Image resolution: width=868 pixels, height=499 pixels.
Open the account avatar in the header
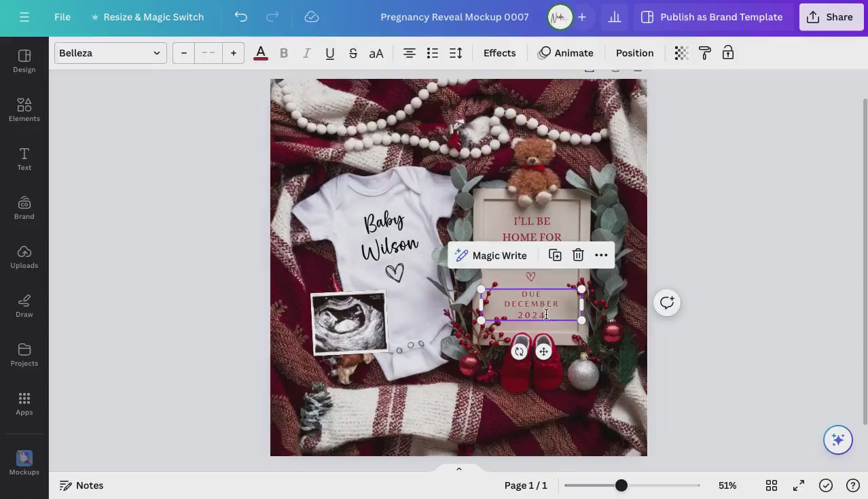tap(560, 17)
